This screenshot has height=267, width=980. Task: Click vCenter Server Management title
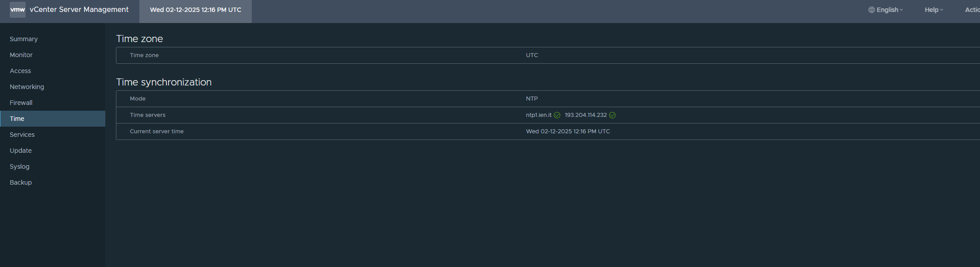pos(79,9)
